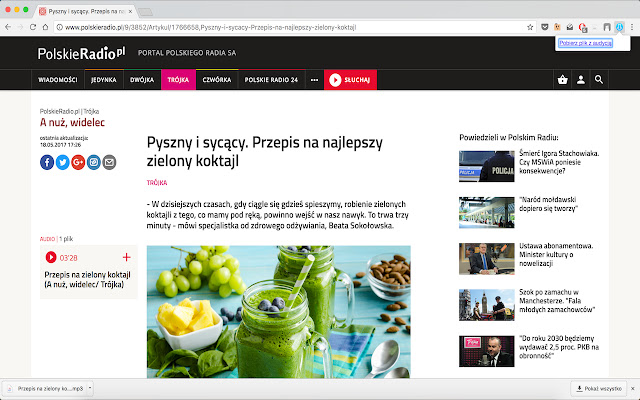Open the Manchester attack story thumbnail
This screenshot has height=400, width=640.
pyautogui.click(x=487, y=305)
